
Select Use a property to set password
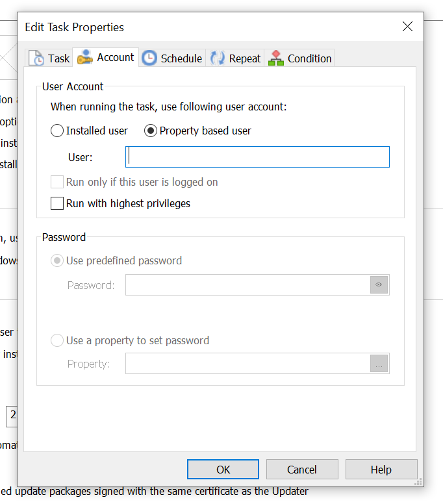pos(58,340)
